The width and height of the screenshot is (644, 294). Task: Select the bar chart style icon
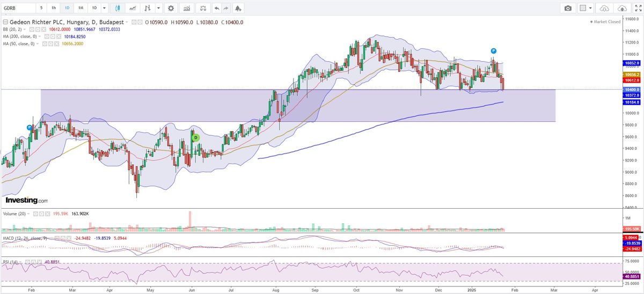click(x=148, y=8)
